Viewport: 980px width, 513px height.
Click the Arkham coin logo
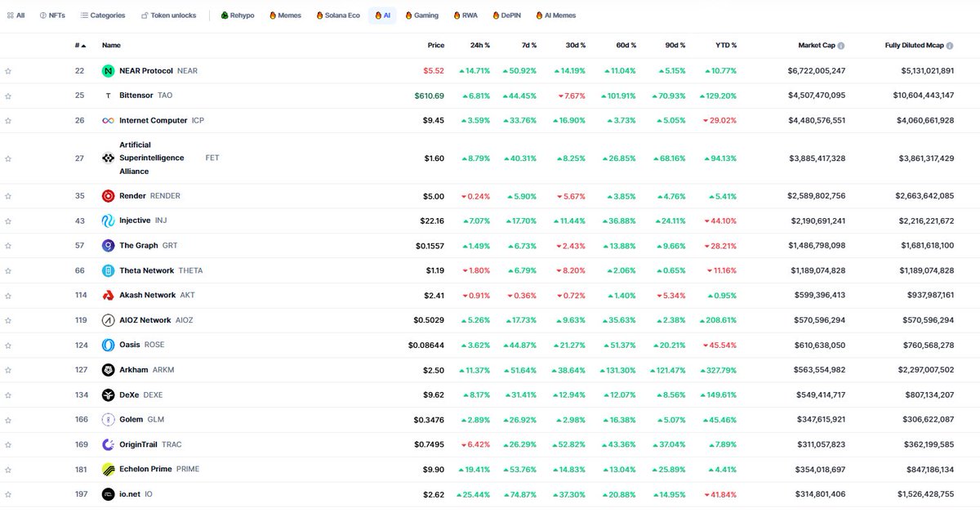108,370
